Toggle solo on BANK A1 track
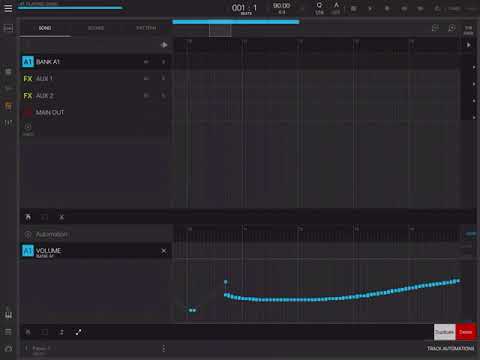 [x=163, y=62]
